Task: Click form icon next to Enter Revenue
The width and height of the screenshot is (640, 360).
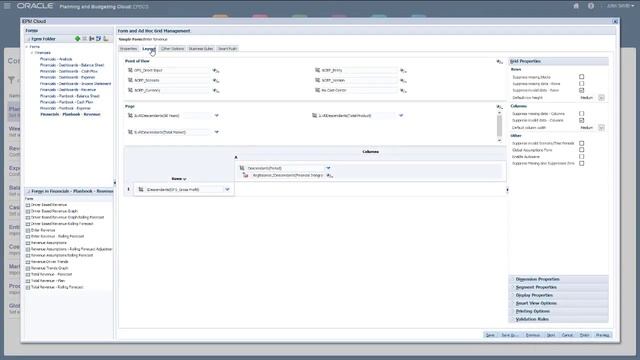Action: pos(28,230)
